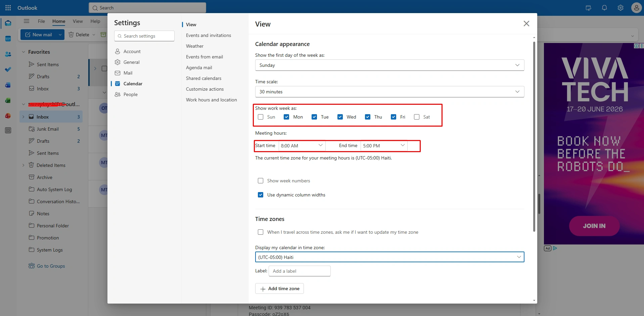Launch Word from the left rail
The image size is (644, 316).
(8, 85)
